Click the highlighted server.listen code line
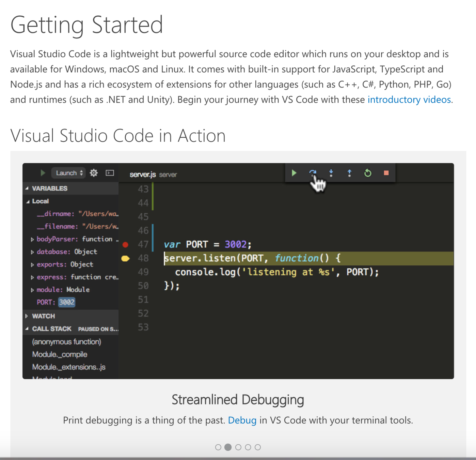Viewport: 476px width, 460px height. pyautogui.click(x=252, y=258)
